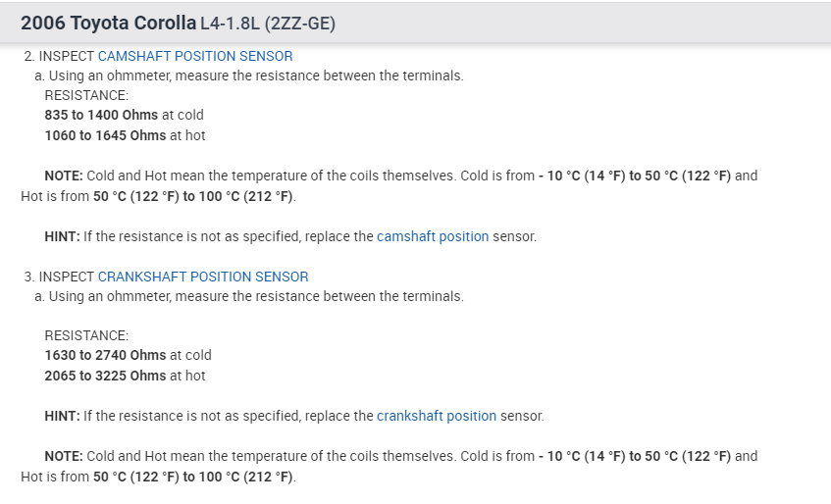Click the bold HINT label in the camshaft section

coord(62,236)
